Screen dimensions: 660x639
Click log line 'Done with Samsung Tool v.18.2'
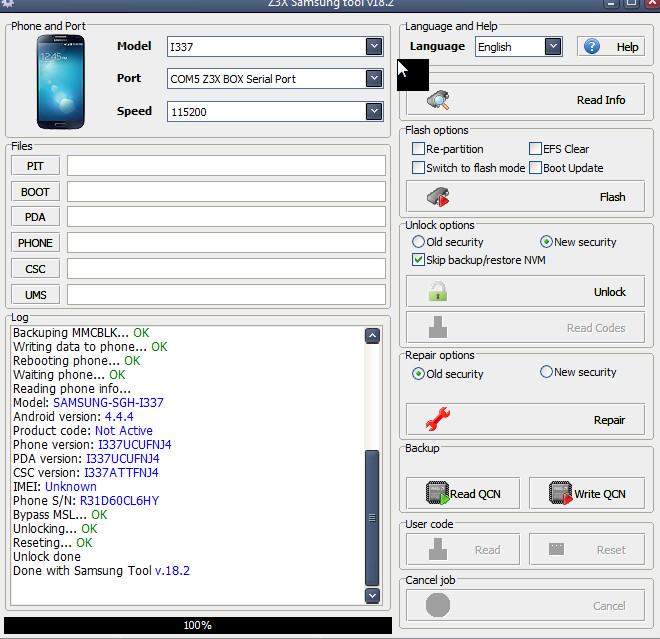point(101,570)
